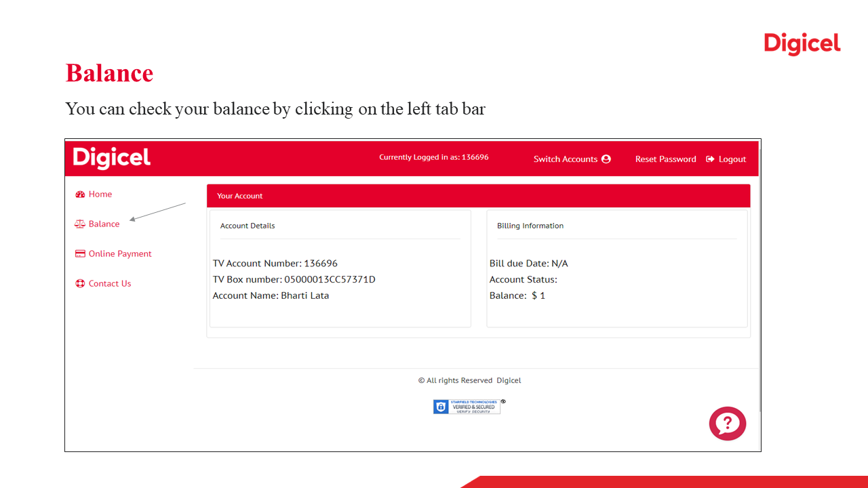Click the red 'Balance' slide title
The image size is (868, 488).
(109, 73)
